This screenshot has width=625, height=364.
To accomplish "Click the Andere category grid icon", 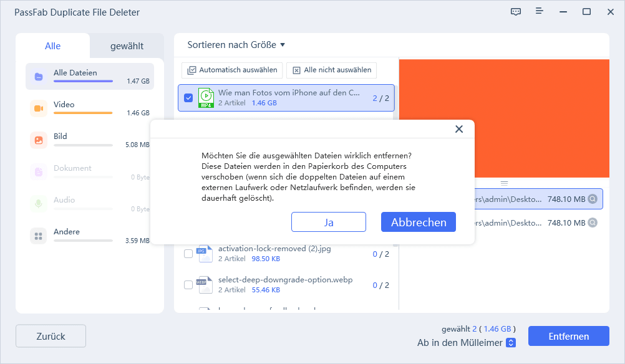I will [x=39, y=236].
